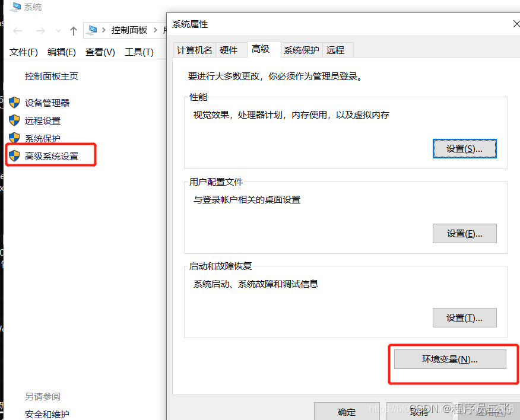Open 系统保护 link in sidebar
This screenshot has width=520, height=420.
tap(43, 139)
